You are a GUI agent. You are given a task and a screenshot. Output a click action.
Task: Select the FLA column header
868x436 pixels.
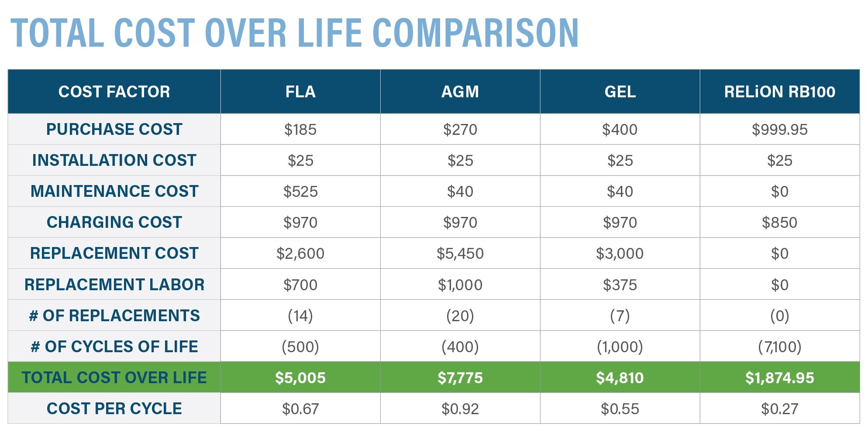click(300, 92)
